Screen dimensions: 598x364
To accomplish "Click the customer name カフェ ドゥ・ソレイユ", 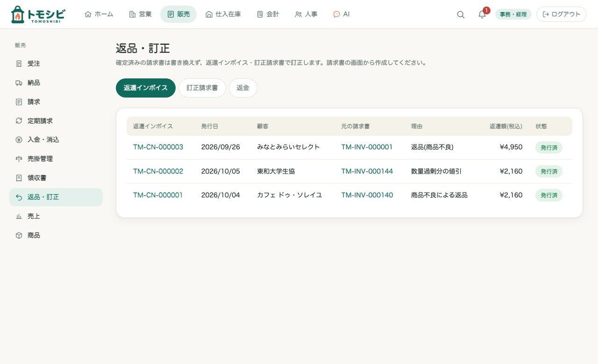I will [x=289, y=195].
